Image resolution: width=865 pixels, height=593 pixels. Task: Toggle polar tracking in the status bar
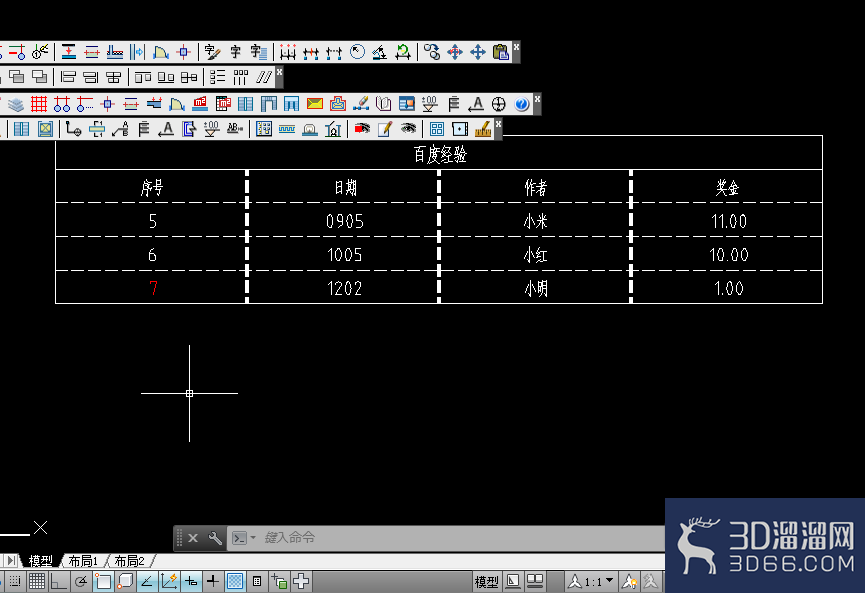[x=81, y=581]
